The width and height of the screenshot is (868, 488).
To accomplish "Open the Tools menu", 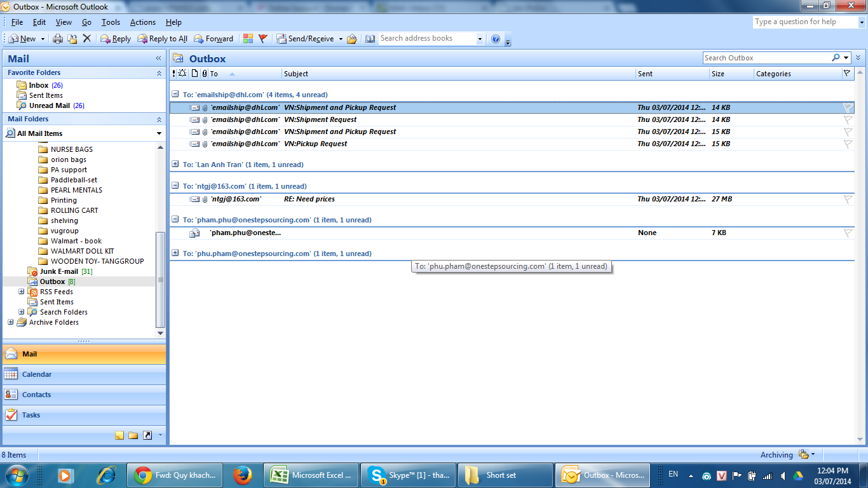I will [111, 22].
